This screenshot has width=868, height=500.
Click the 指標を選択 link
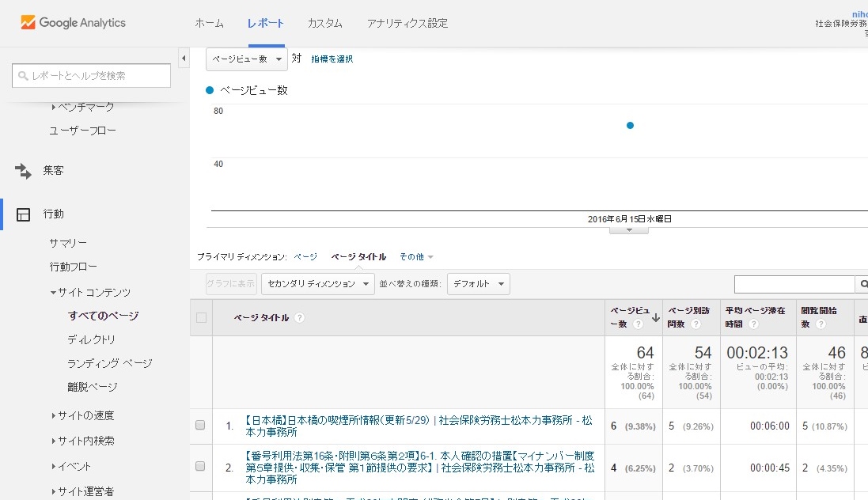point(332,59)
